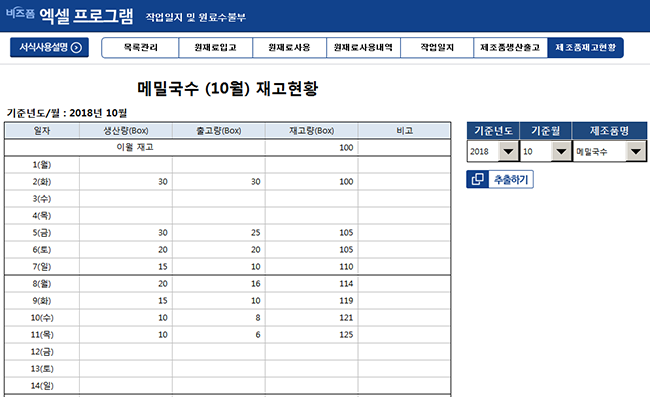Click the 비즈폼 logo
650x397 pixels.
tap(20, 13)
